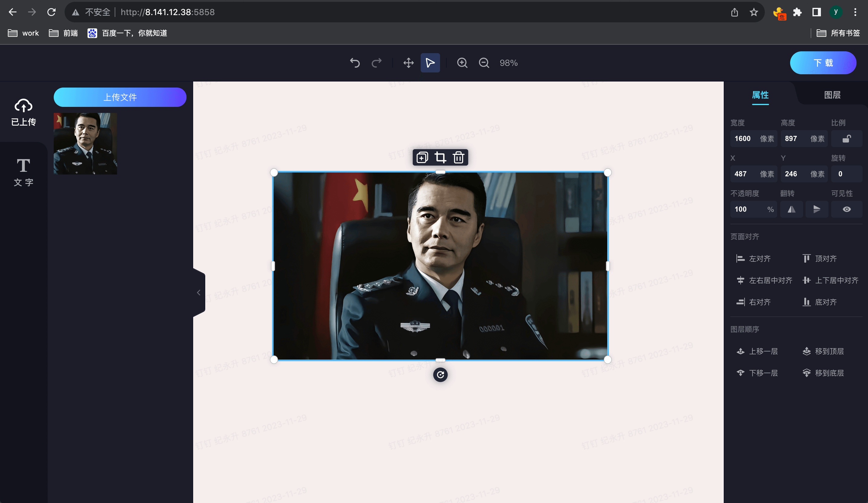Activate the selection pointer tool
Viewport: 868px width, 503px height.
click(x=430, y=63)
